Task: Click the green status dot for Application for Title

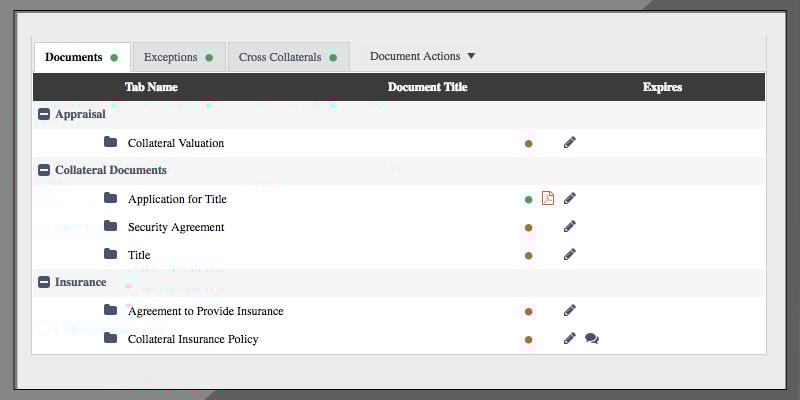Action: [x=528, y=199]
